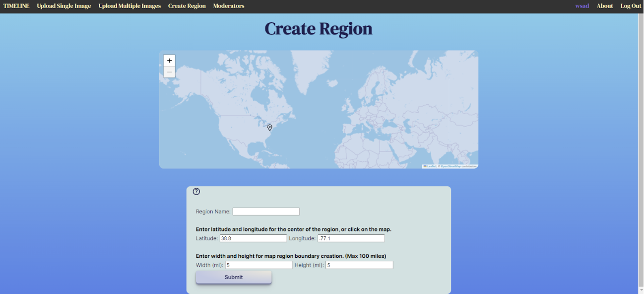Open the Moderators page
Screen dimensions: 644x294
pyautogui.click(x=229, y=6)
